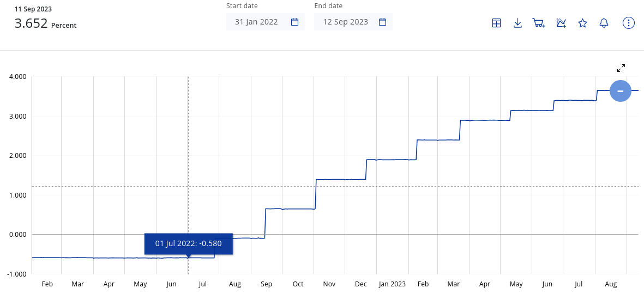Click the '01 Jul 2022: -0.580' tooltip
The image size is (644, 294).
188,243
